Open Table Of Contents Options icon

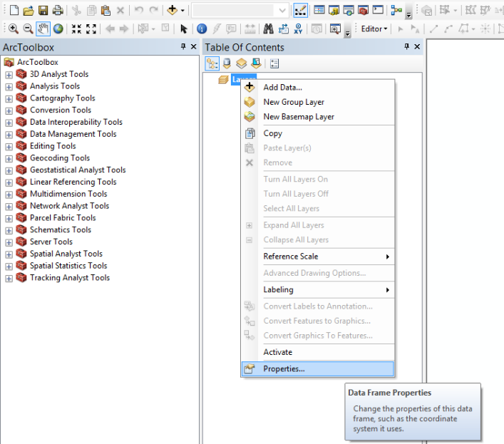[274, 63]
